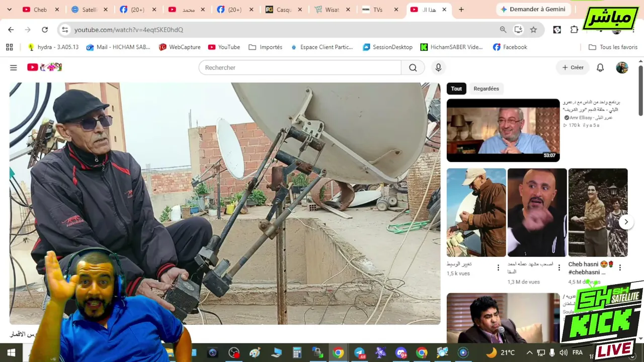Open the 1,5 k vues short thumbnail
Screen dimensions: 644x362
(x=476, y=213)
